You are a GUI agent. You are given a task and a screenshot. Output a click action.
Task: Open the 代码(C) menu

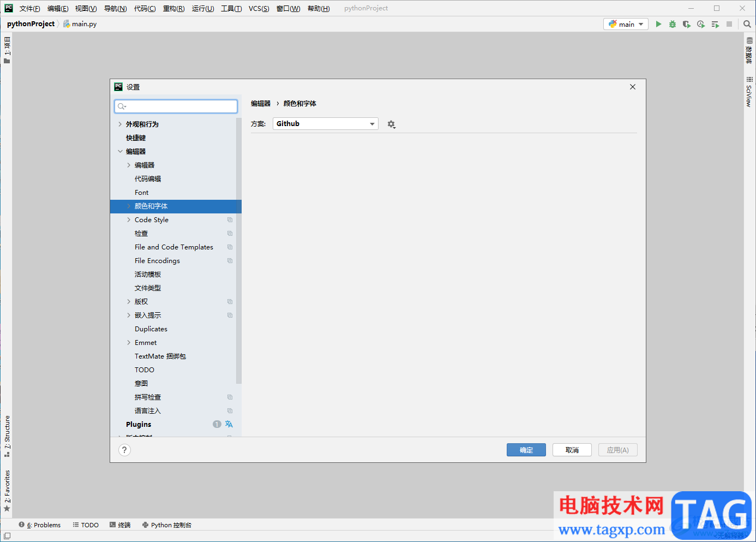point(145,9)
